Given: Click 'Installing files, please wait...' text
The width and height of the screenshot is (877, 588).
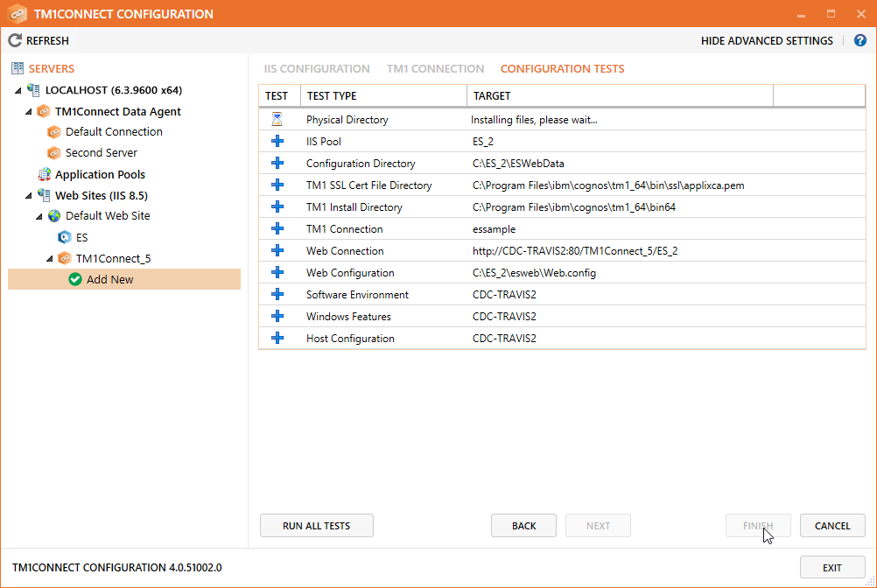Looking at the screenshot, I should point(534,120).
